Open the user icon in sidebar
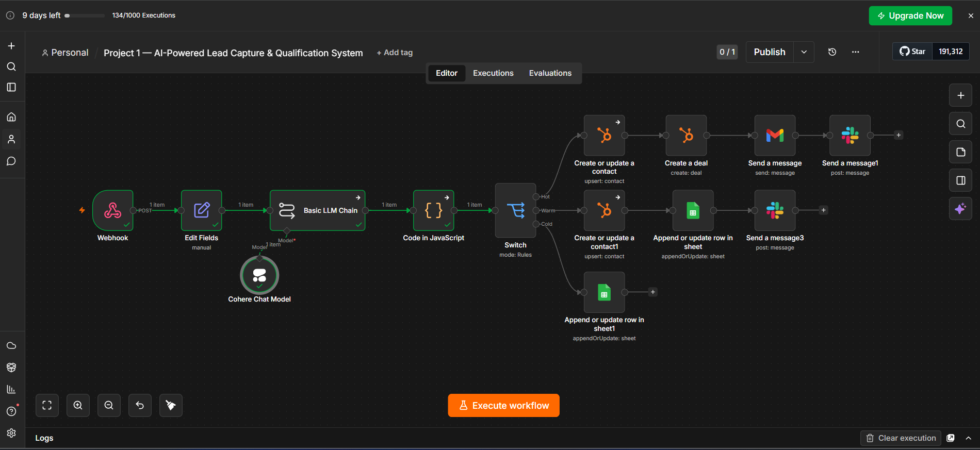The height and width of the screenshot is (450, 980). pyautogui.click(x=11, y=139)
